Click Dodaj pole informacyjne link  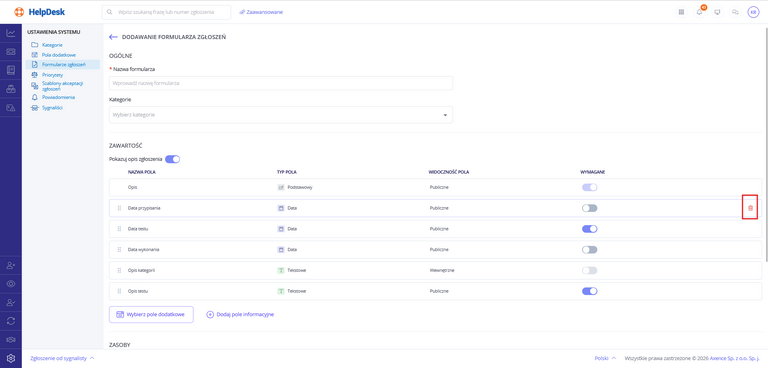(x=240, y=315)
